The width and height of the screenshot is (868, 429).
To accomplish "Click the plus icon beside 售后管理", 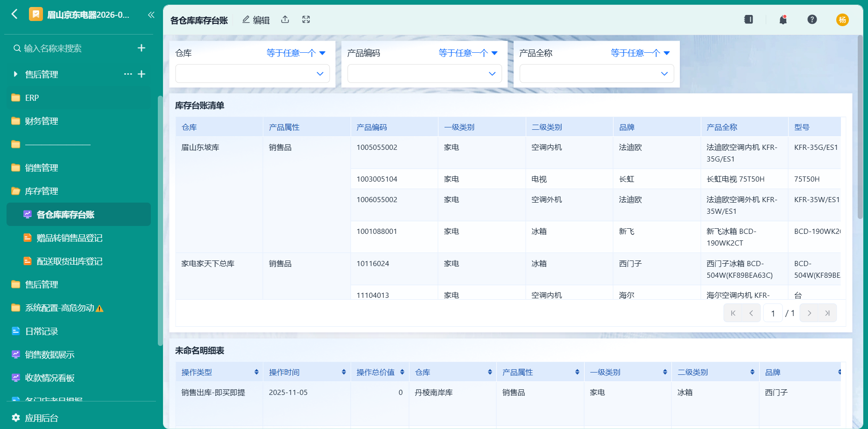I will tap(142, 74).
